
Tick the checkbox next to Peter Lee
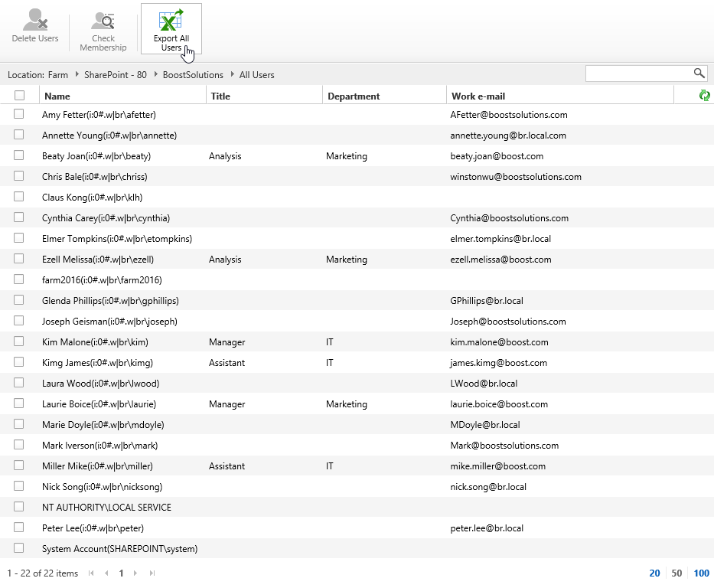[x=19, y=528]
